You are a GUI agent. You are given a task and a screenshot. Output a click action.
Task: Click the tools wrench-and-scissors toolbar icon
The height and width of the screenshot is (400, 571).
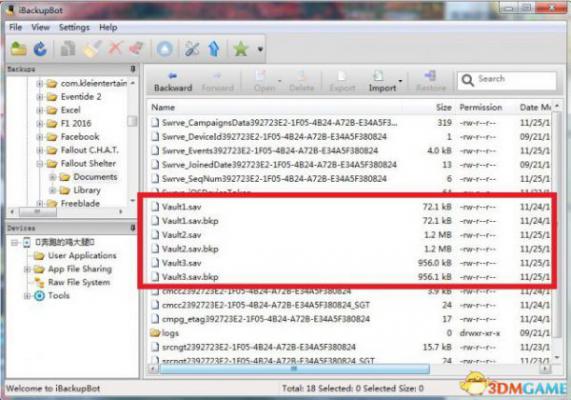click(x=192, y=49)
